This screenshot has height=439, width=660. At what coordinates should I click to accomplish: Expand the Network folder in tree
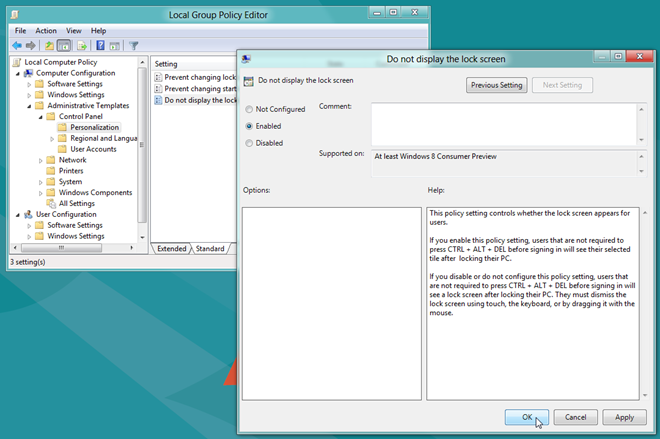[41, 160]
